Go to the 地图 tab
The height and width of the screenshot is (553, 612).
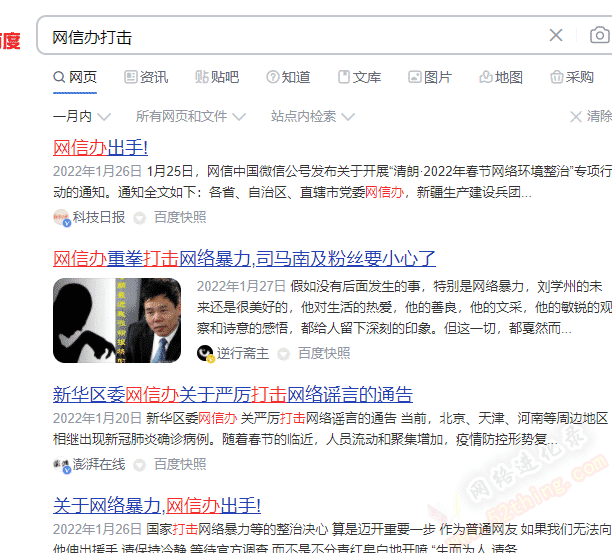coord(501,77)
